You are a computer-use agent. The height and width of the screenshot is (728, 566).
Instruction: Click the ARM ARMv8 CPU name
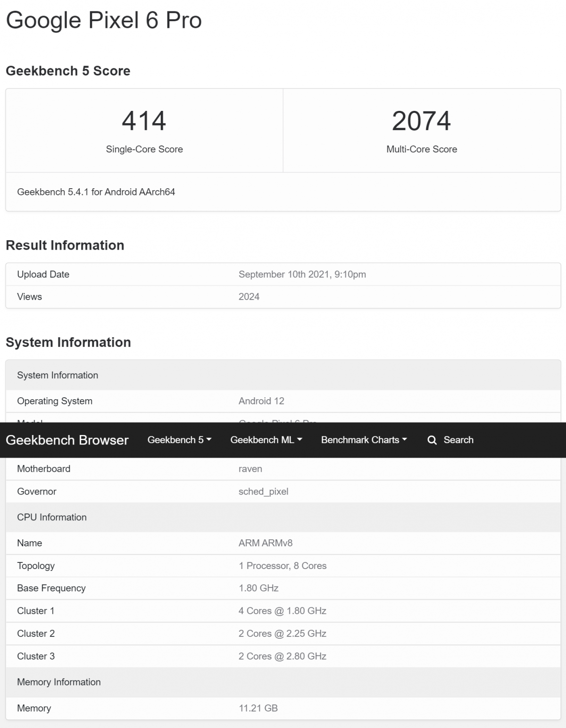[x=265, y=543]
